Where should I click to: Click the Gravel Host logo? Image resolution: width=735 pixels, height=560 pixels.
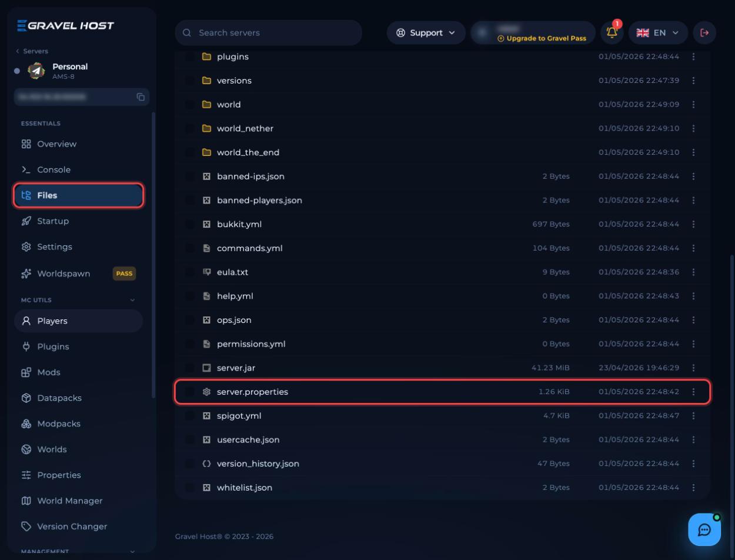(65, 25)
